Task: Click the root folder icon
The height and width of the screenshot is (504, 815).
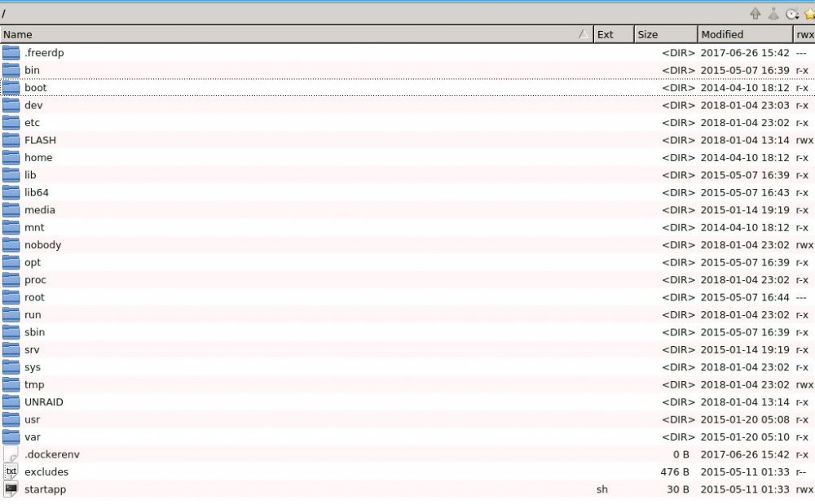Action: (11, 297)
